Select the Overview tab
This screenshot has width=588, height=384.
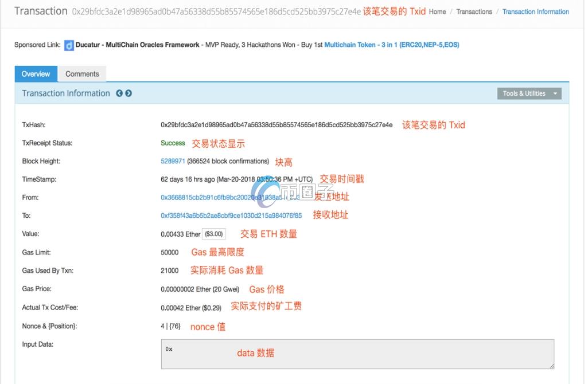coord(36,73)
